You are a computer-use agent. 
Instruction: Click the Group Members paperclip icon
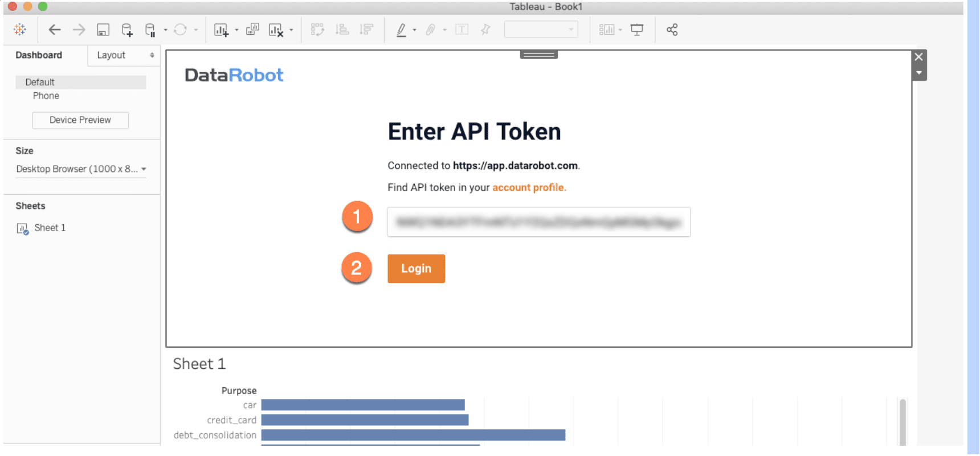[431, 30]
